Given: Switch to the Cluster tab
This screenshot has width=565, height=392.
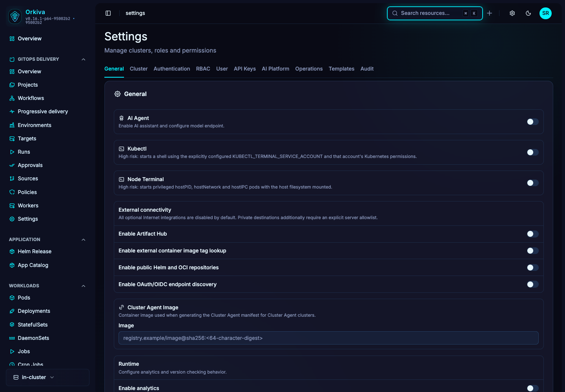Looking at the screenshot, I should [139, 69].
